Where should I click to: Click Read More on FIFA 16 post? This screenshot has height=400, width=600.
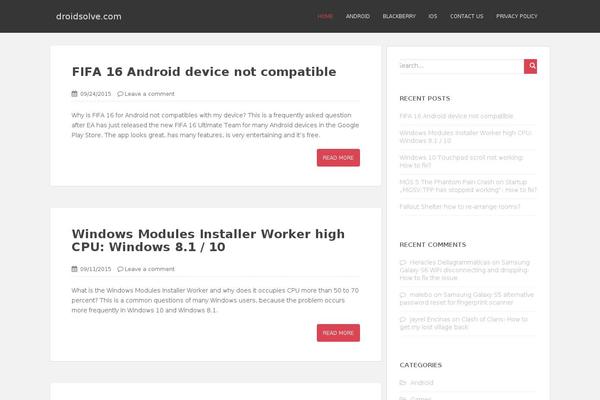pyautogui.click(x=338, y=158)
